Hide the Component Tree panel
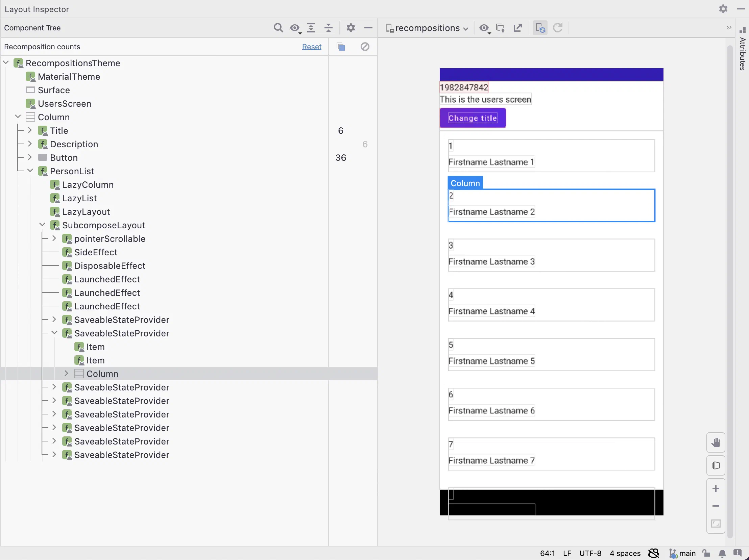Screen dimensions: 749x560 click(368, 28)
